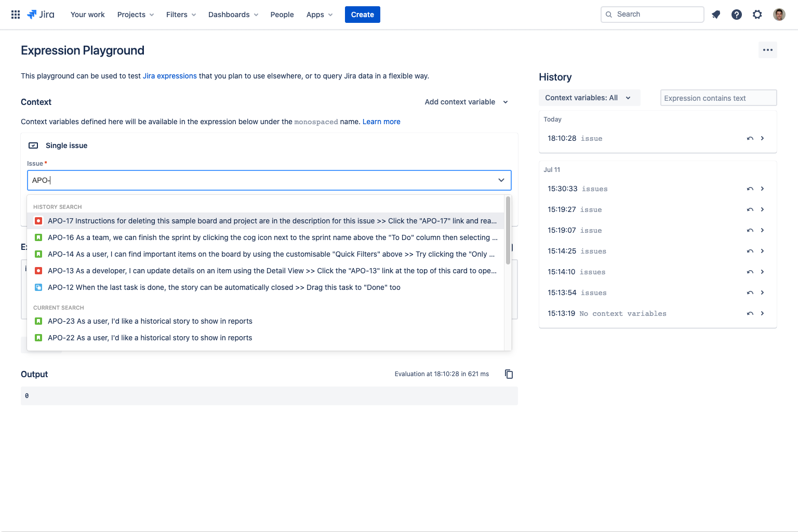Image resolution: width=798 pixels, height=532 pixels.
Task: Expand the Projects menu
Action: click(136, 15)
